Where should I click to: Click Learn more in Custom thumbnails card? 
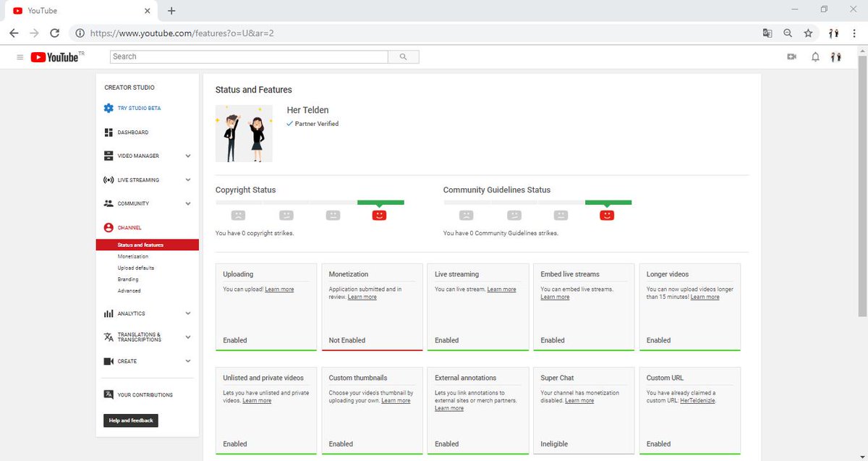point(396,400)
